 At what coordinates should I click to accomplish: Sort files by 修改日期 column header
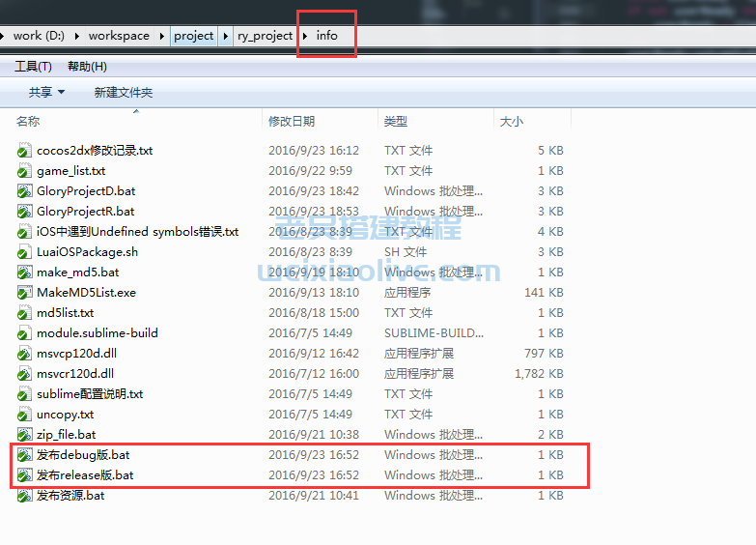point(292,122)
